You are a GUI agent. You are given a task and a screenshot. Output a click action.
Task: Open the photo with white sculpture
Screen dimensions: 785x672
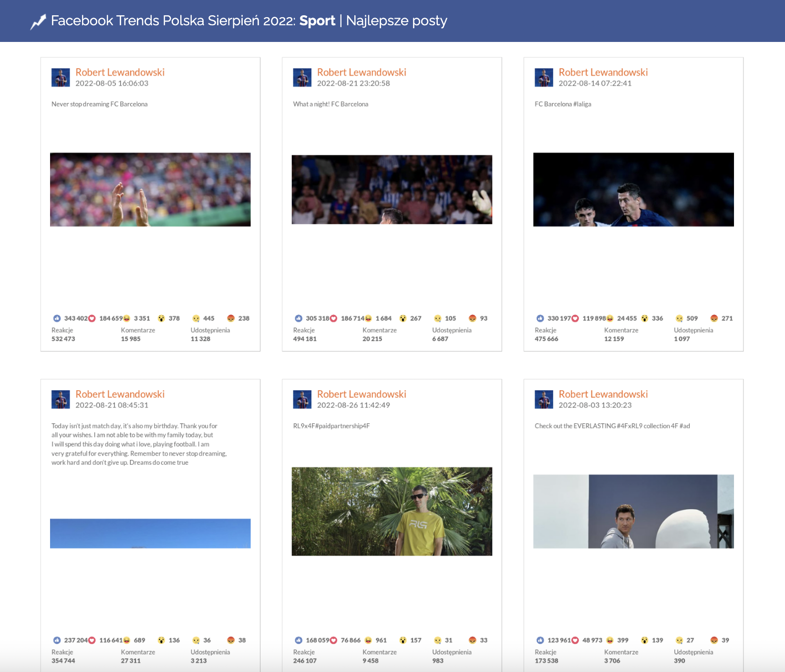pos(633,511)
